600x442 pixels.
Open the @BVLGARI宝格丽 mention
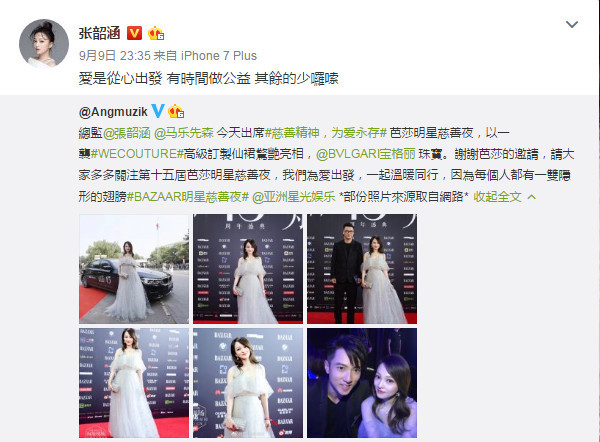[x=365, y=154]
